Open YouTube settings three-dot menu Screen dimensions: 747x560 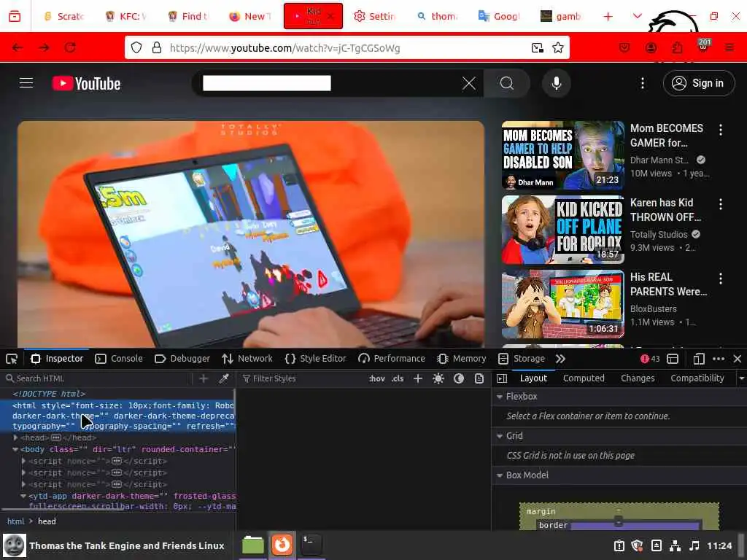click(642, 83)
